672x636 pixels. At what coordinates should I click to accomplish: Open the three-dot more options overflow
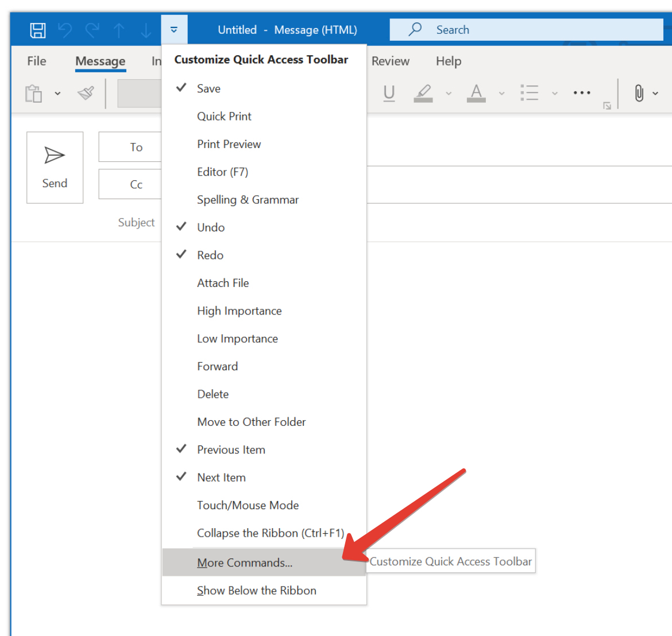tap(581, 93)
